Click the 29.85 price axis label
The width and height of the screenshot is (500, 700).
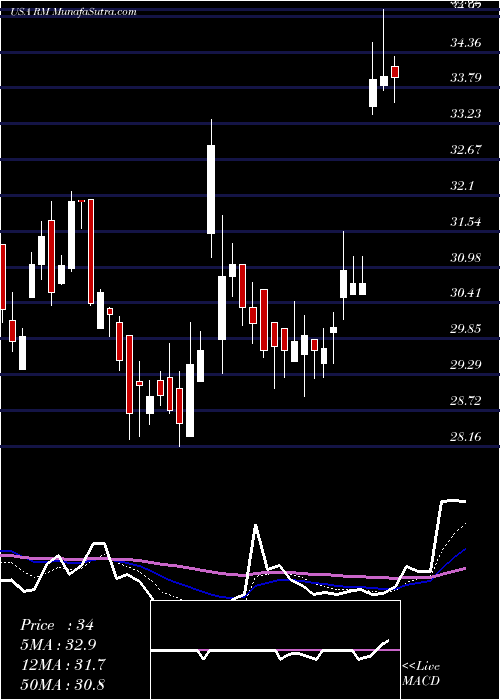pyautogui.click(x=466, y=329)
